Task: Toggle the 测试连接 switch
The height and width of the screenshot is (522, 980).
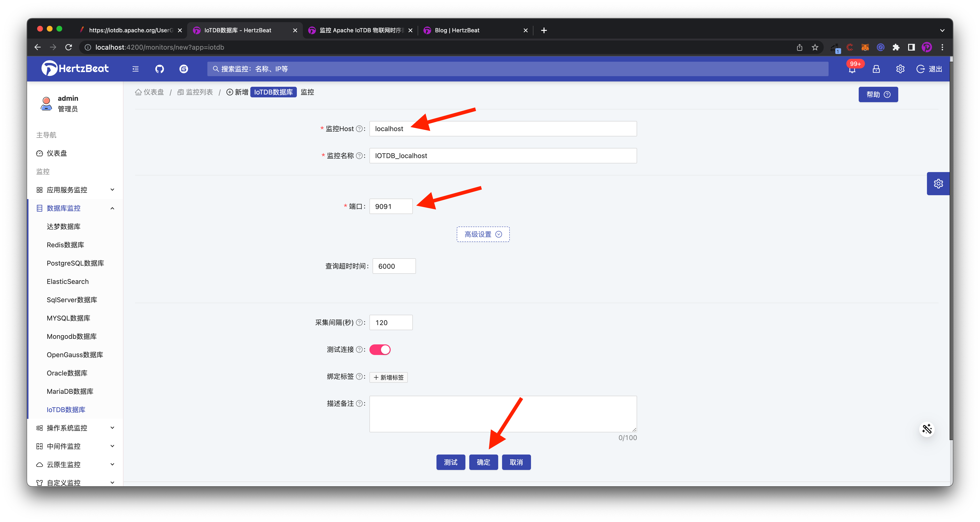Action: (x=380, y=349)
